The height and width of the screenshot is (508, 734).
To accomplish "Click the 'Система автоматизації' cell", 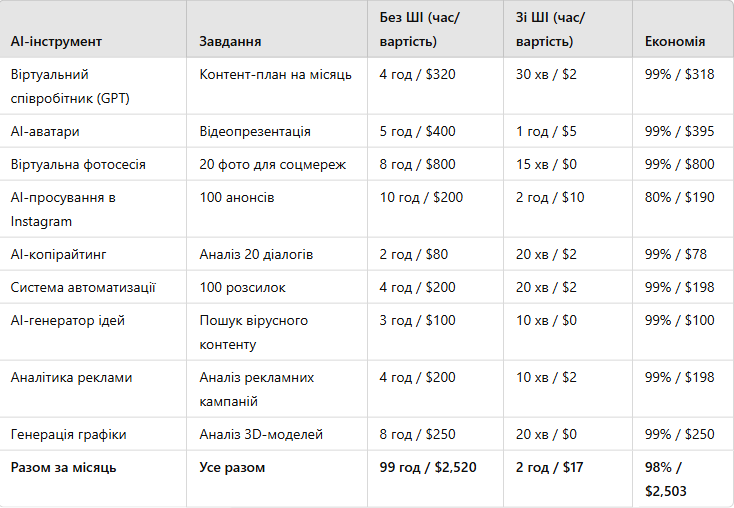I will pos(83,288).
